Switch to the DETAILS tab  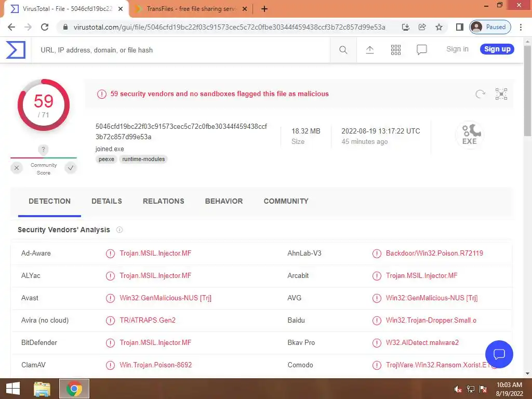tap(107, 201)
